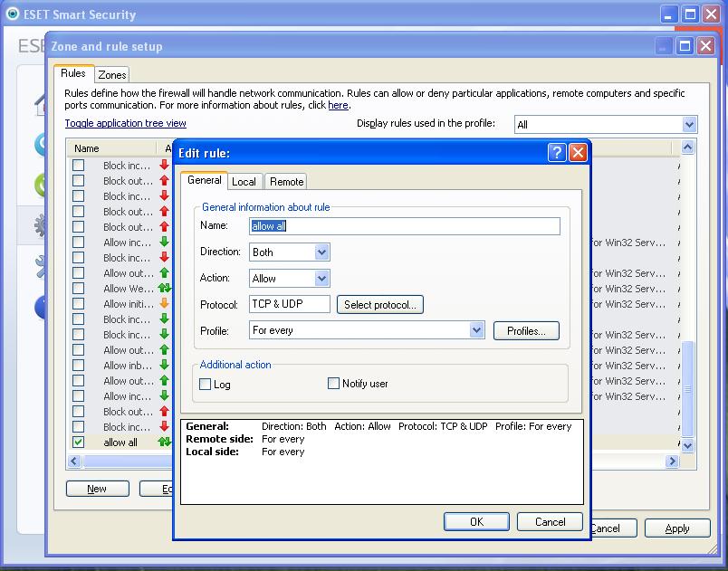Uncheck the allow all rule checkbox
Screen dimensions: 728x571
coord(79,442)
